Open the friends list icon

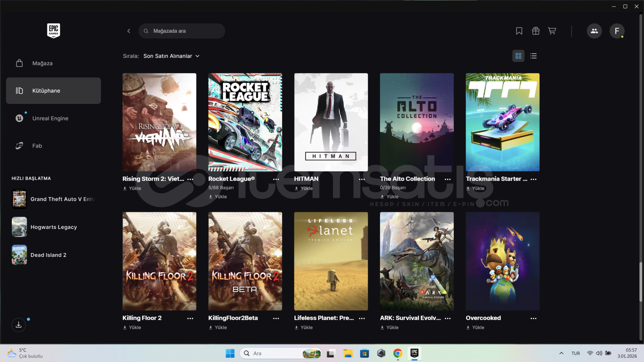coord(594,31)
